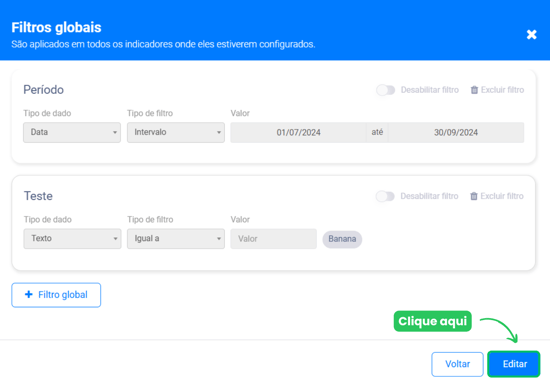Click start date field 01/07/2024
This screenshot has width=550, height=387.
[x=298, y=132]
